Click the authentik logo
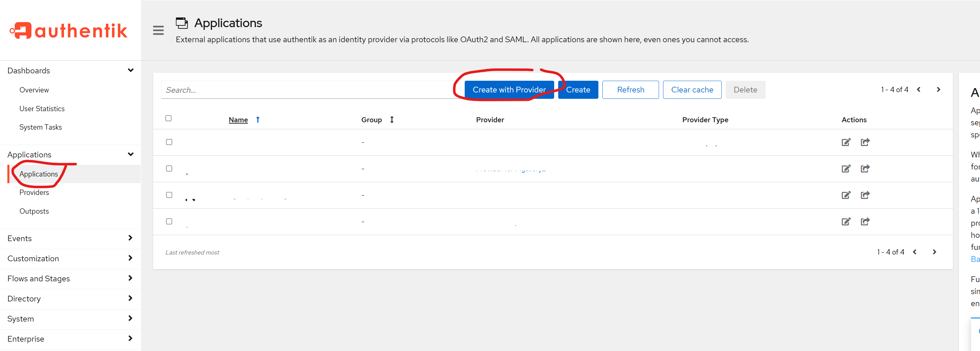Viewport: 980px width, 351px height. (x=69, y=31)
